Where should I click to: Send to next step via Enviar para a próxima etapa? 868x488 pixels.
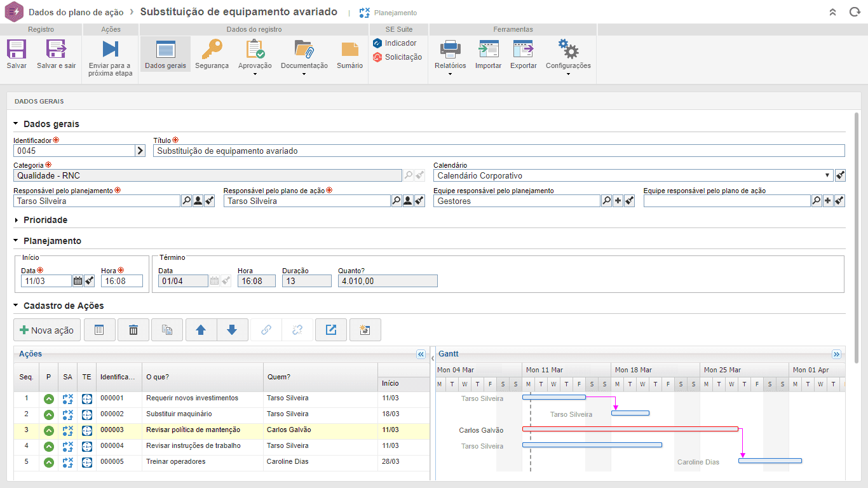pos(111,49)
